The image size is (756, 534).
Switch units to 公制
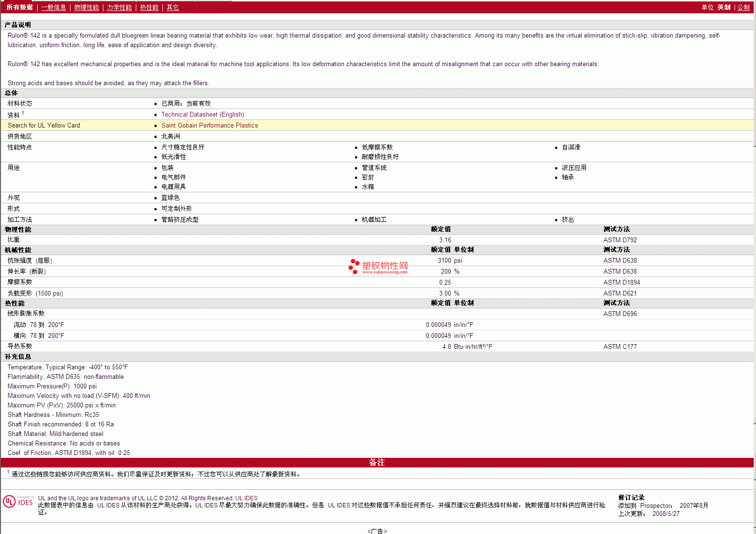tap(743, 8)
